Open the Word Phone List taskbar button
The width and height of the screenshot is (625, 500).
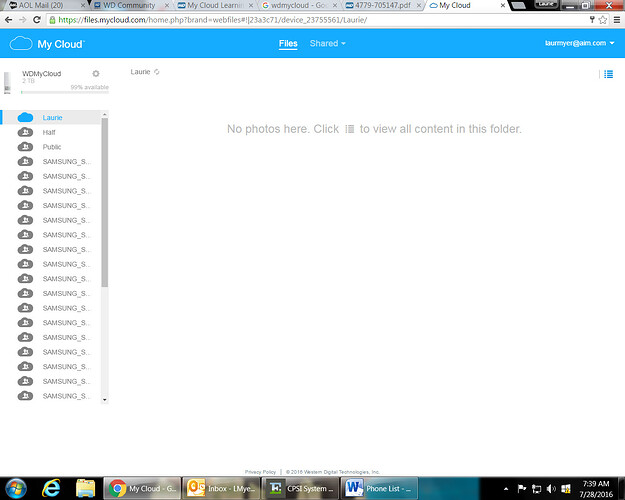(379, 488)
